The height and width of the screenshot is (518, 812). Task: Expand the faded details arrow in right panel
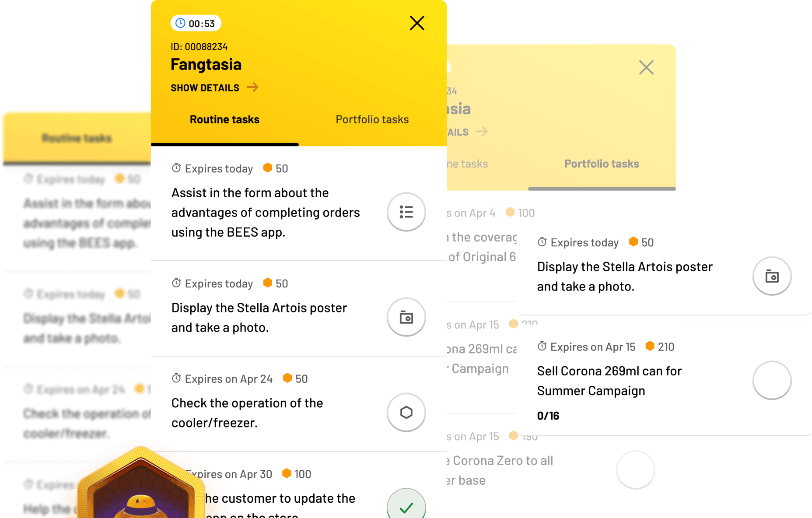(482, 131)
